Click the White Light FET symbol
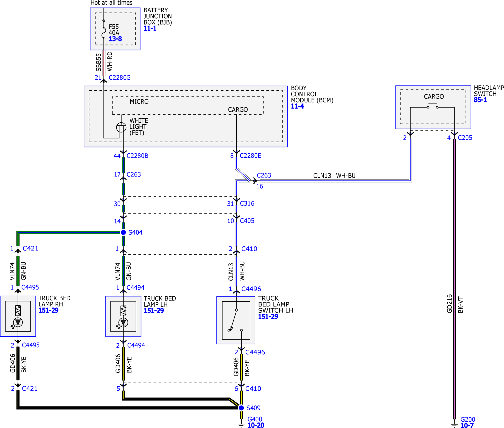 (121, 127)
